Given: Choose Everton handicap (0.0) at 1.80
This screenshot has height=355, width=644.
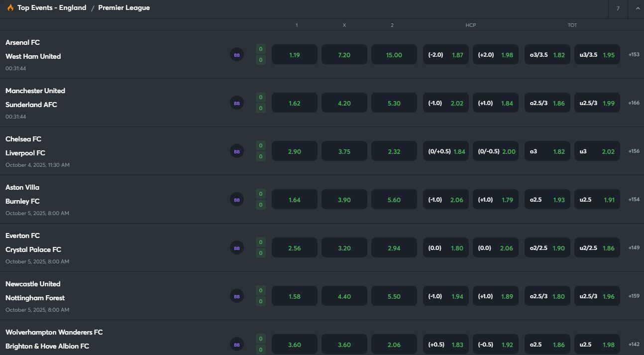Looking at the screenshot, I should pos(445,248).
